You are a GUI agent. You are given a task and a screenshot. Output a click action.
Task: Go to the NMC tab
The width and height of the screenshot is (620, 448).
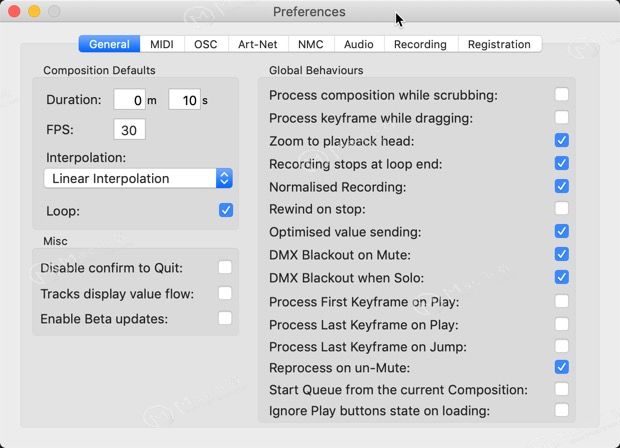tap(310, 44)
